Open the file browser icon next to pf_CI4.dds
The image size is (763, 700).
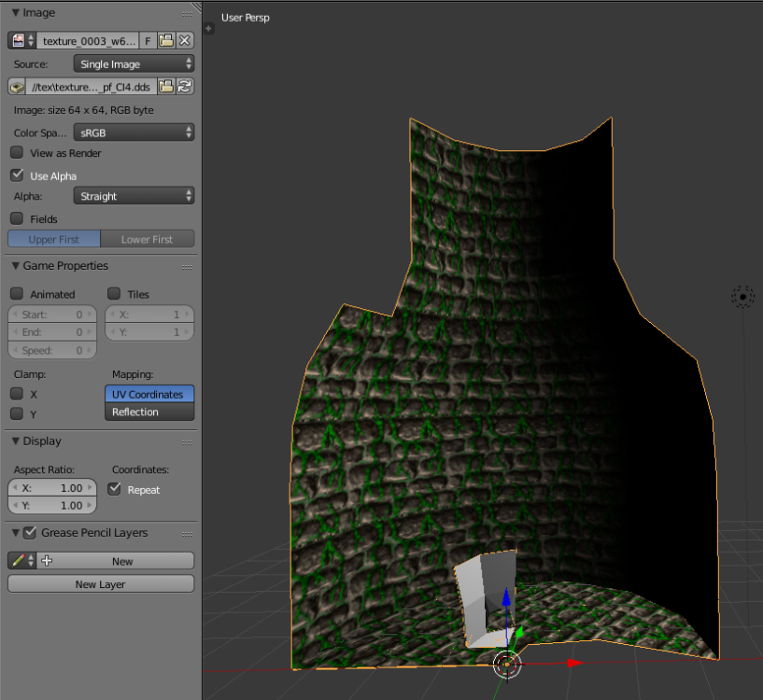coord(166,86)
